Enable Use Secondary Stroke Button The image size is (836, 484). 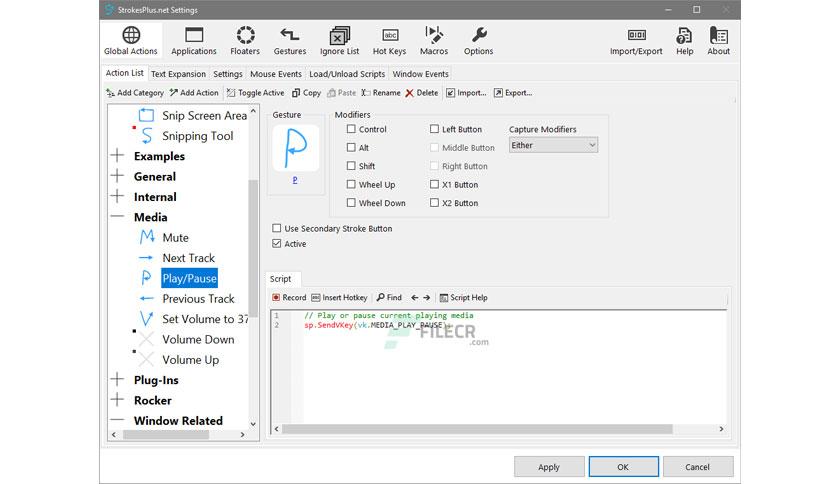276,228
